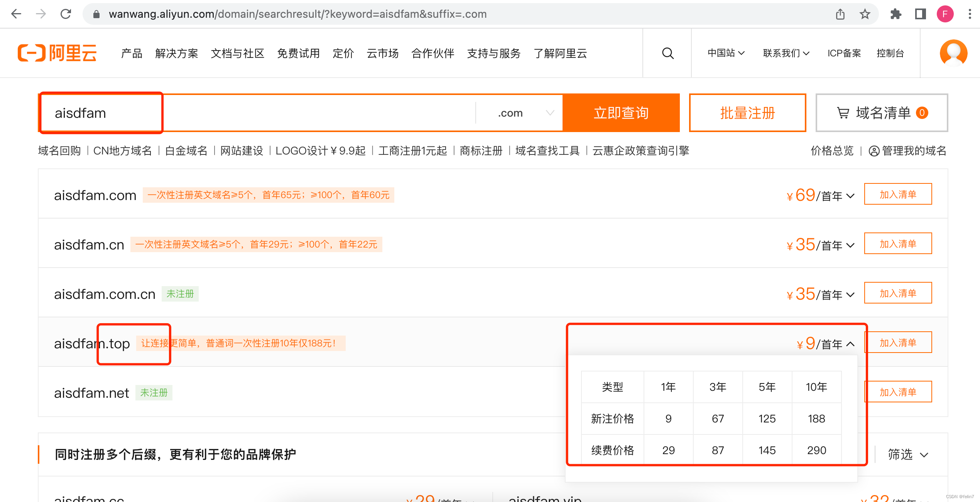Open the ICP备案 link
The width and height of the screenshot is (980, 502).
tap(844, 53)
